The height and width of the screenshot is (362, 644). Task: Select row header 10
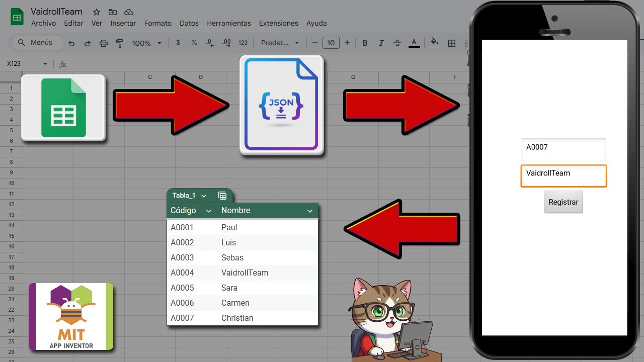[11, 183]
